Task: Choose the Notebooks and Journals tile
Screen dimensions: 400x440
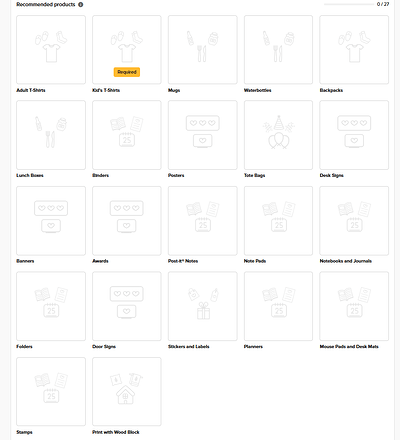Action: [354, 221]
